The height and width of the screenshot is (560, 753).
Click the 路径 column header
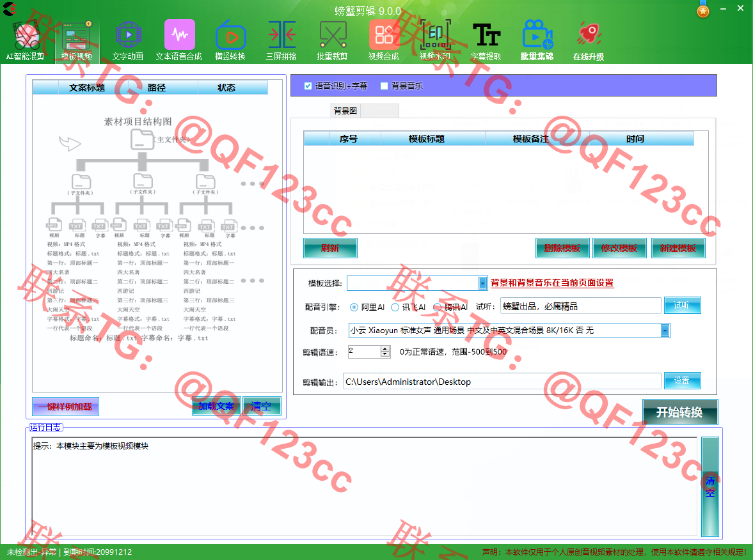157,88
